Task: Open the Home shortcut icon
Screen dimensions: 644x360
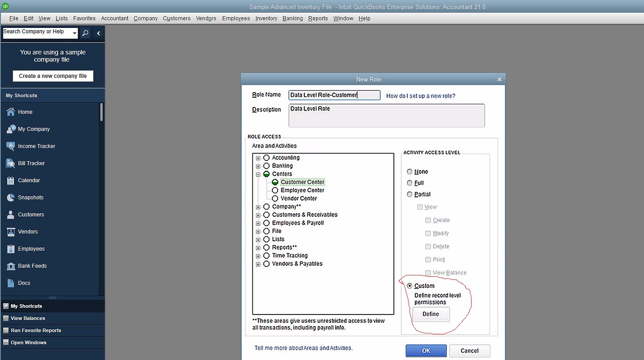Action: click(x=10, y=112)
